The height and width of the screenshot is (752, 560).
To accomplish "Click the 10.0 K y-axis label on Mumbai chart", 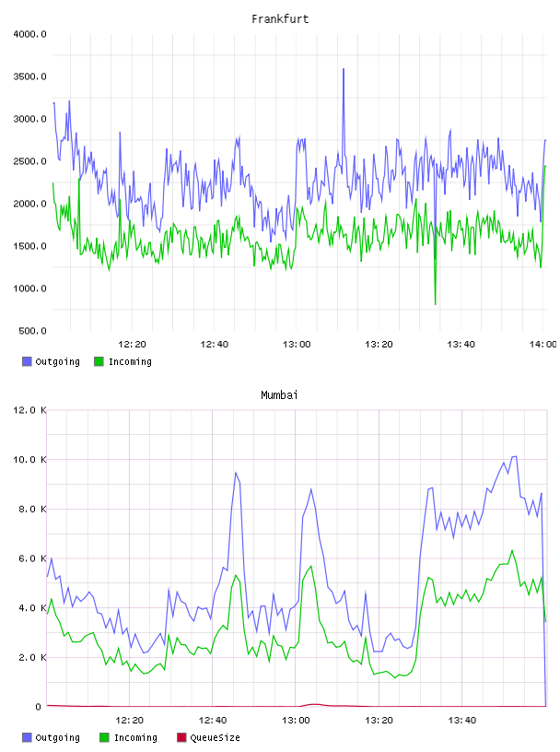I will pyautogui.click(x=29, y=460).
